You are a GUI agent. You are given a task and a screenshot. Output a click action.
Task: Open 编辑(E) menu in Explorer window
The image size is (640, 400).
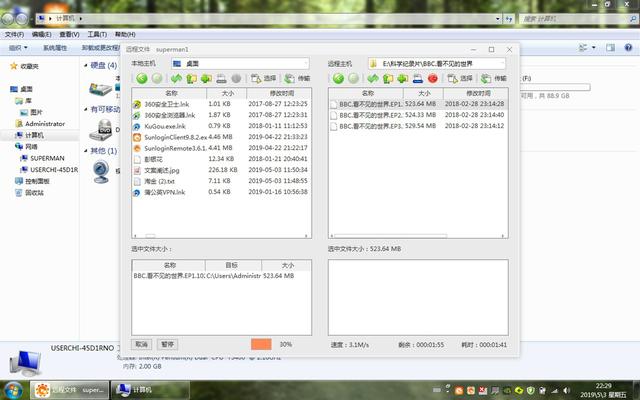tap(42, 34)
